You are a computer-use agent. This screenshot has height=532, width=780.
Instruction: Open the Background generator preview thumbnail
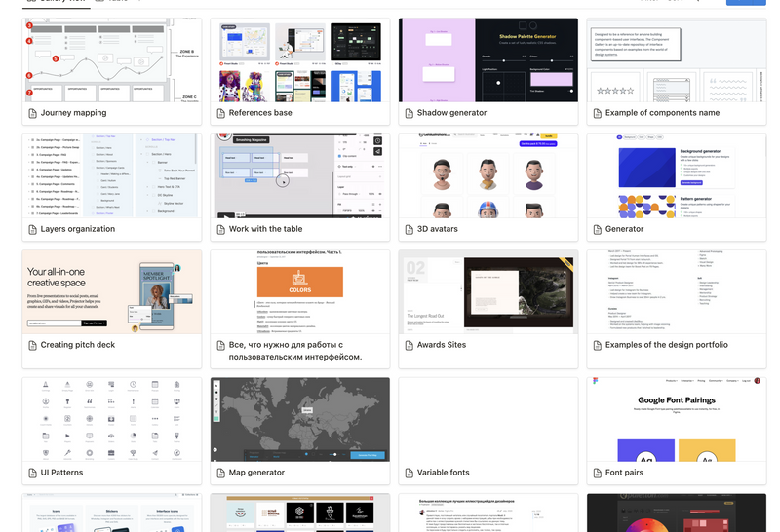[x=677, y=176]
